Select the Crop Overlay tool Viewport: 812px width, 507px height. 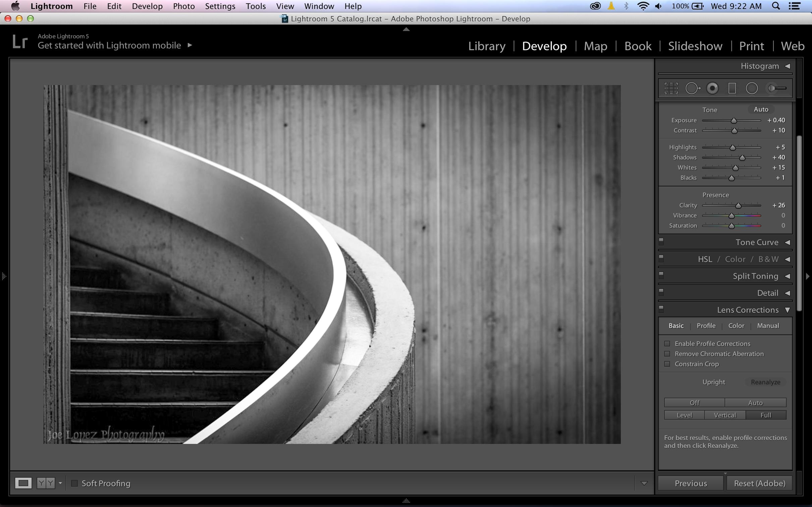coord(671,88)
